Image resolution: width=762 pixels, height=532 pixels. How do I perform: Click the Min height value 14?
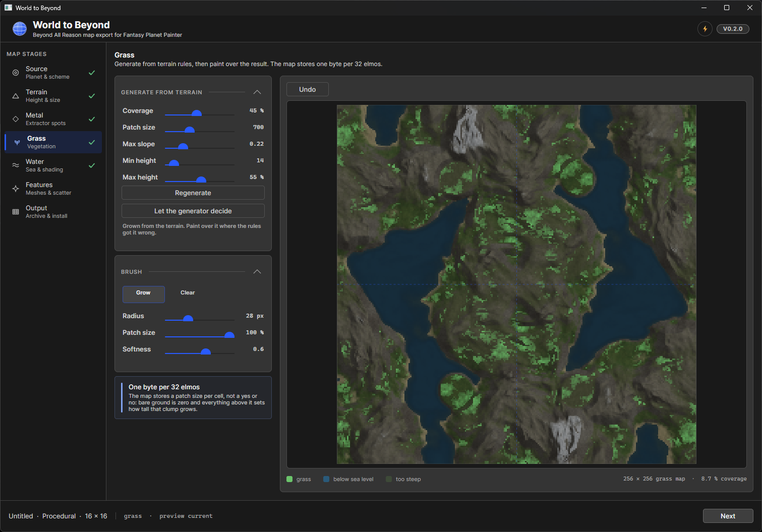click(x=260, y=161)
